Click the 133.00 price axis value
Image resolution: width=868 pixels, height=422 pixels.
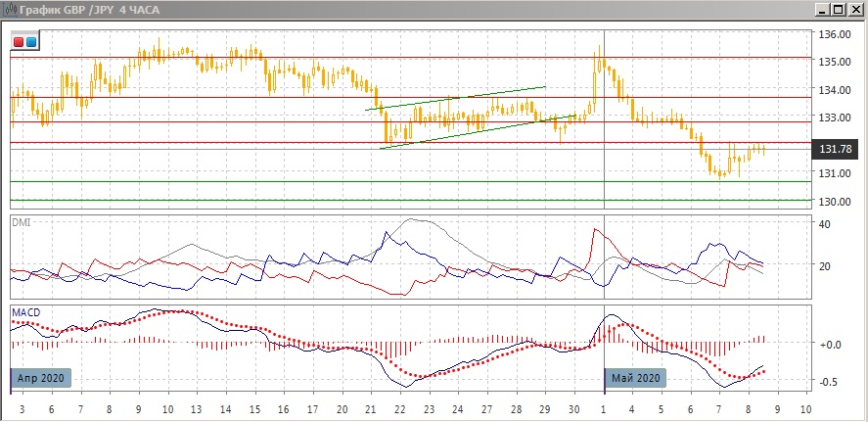click(x=834, y=117)
